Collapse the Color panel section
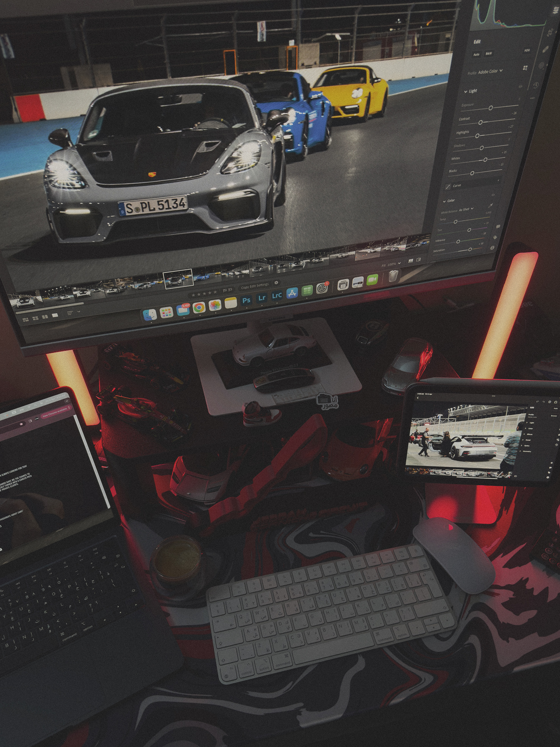 tap(444, 201)
